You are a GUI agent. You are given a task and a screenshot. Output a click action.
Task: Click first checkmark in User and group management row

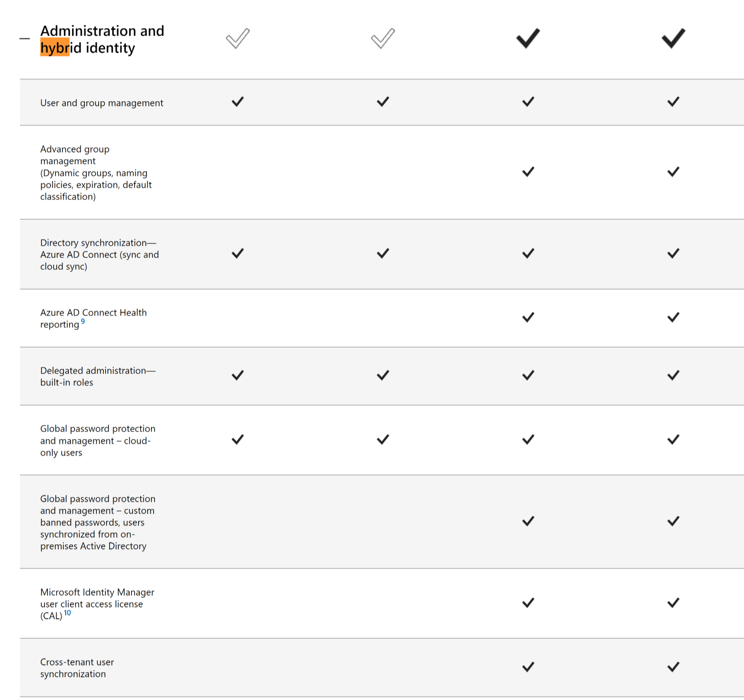238,102
